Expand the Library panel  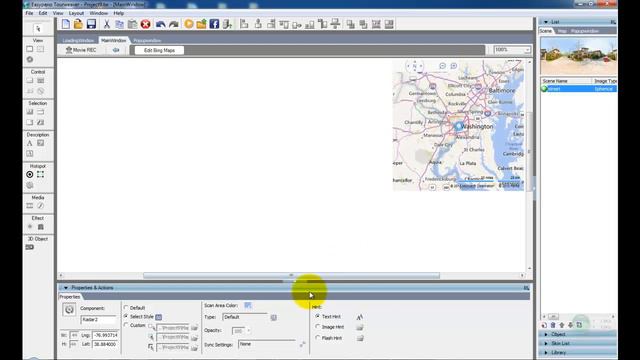[546, 353]
